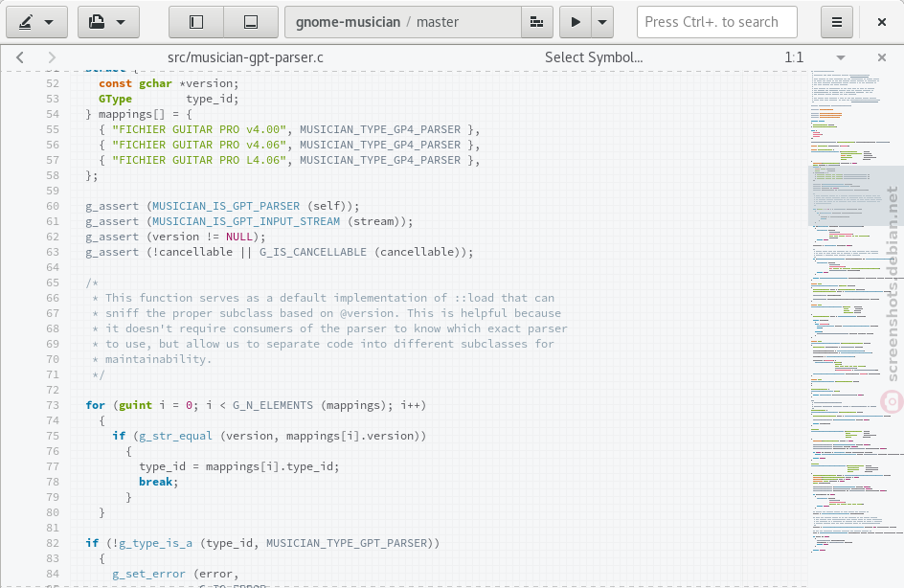Click on MUSICIAN_IS_GPT_PARSER in line 60
Image resolution: width=904 pixels, height=588 pixels.
(x=226, y=206)
